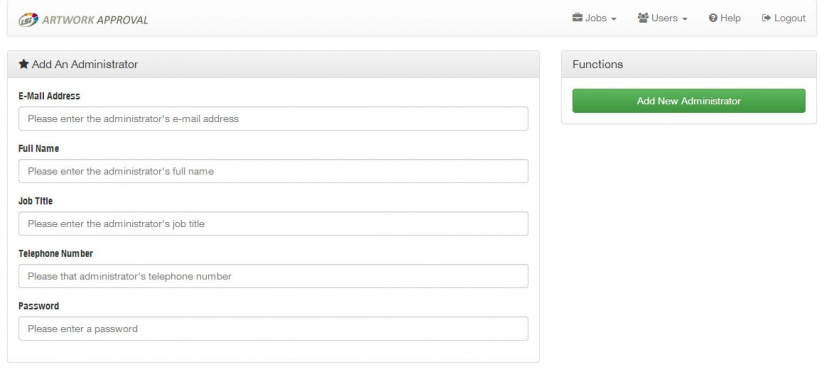Focus the Full Name input field
This screenshot has height=369, width=824.
coord(273,171)
